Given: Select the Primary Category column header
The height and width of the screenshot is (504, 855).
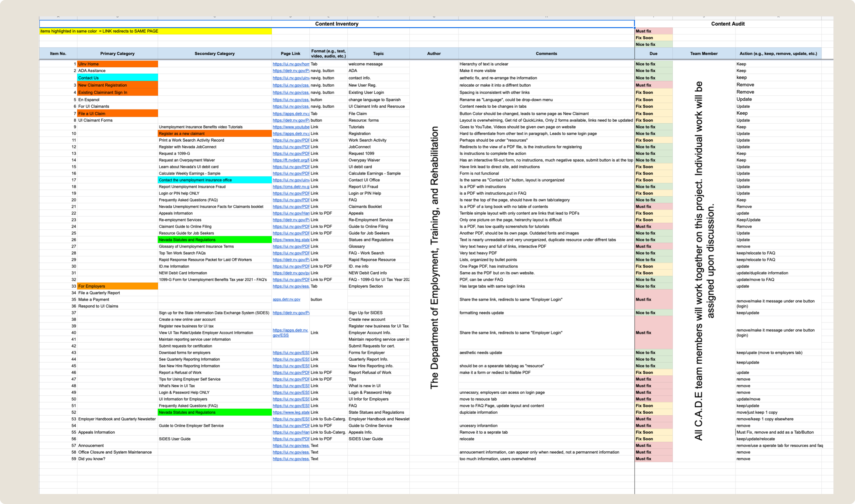Looking at the screenshot, I should (117, 53).
